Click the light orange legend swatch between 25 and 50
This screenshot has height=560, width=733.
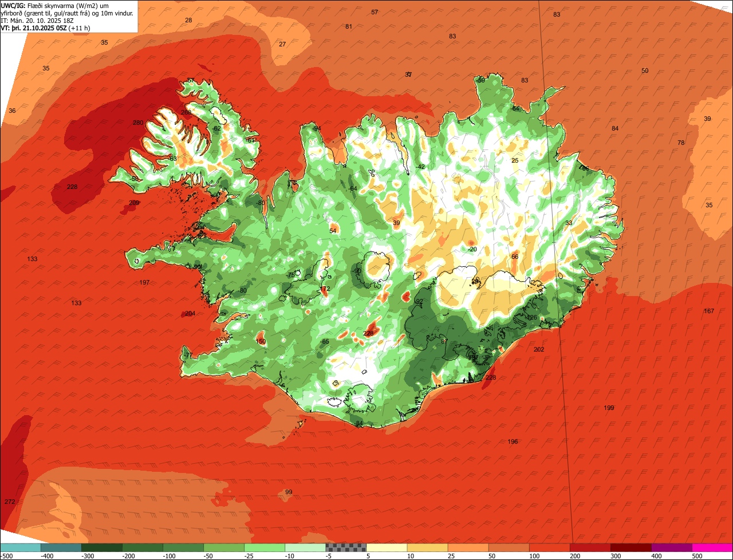[468, 547]
